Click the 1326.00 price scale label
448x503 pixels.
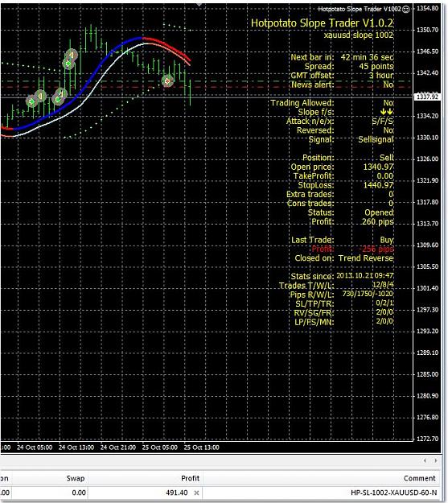(x=427, y=159)
